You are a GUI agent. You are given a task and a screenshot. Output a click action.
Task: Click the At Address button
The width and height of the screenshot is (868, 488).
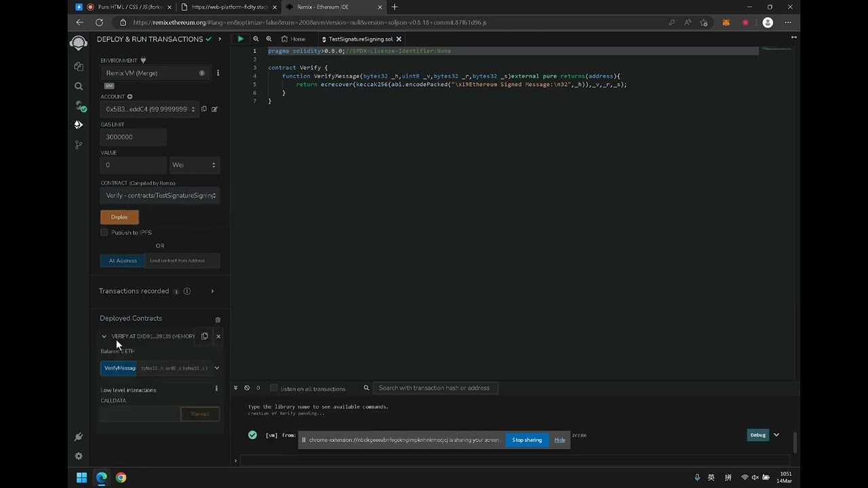pos(123,260)
